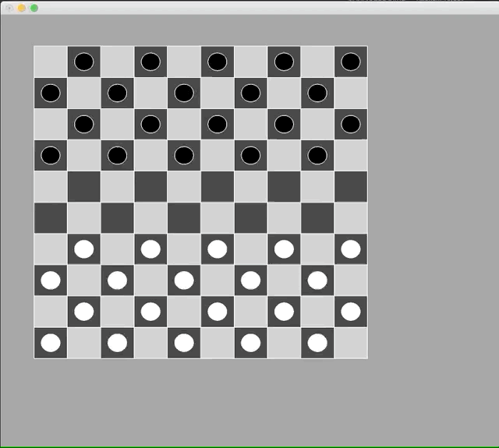Maximize the window with the green button

click(x=34, y=8)
